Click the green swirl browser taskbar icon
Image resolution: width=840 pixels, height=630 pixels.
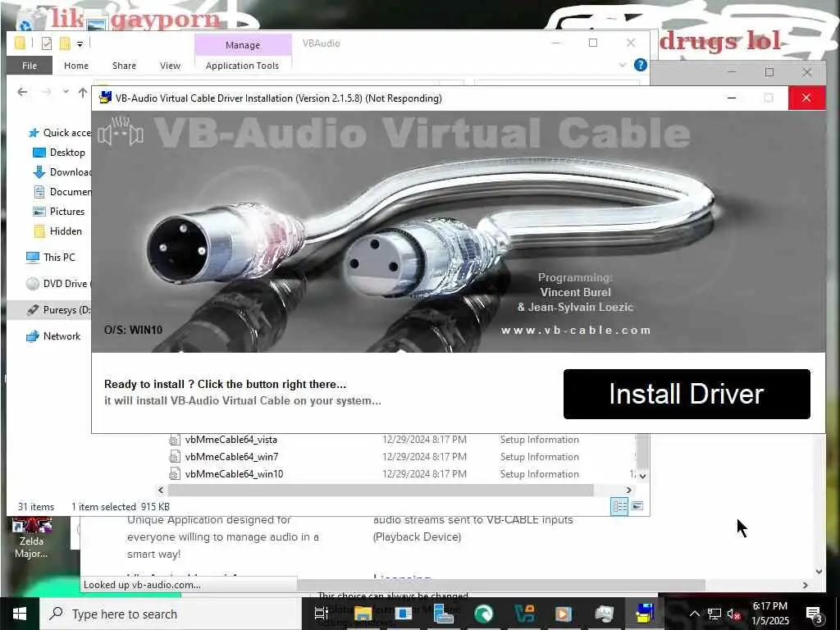(x=483, y=614)
